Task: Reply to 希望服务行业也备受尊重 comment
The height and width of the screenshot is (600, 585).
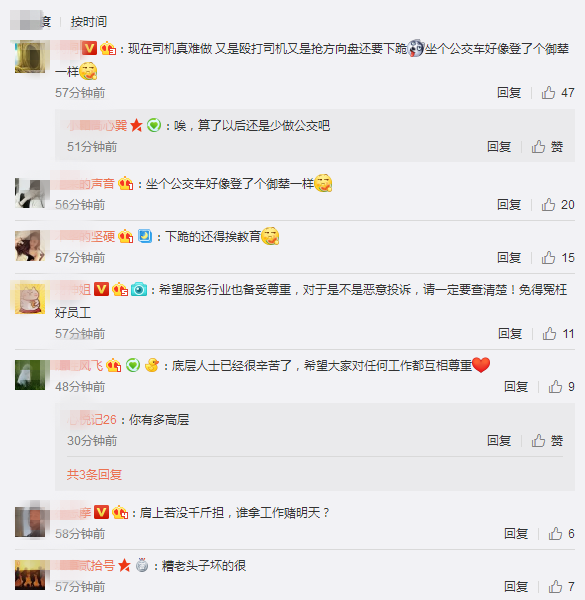Action: tap(510, 334)
